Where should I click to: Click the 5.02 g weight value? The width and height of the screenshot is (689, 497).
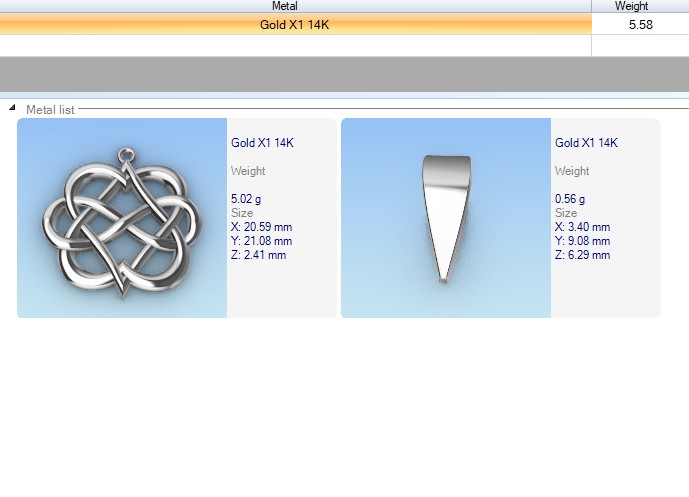(246, 199)
